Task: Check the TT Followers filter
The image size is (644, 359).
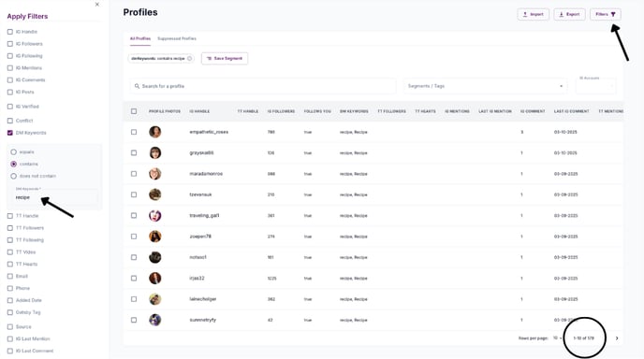Action: (x=10, y=228)
